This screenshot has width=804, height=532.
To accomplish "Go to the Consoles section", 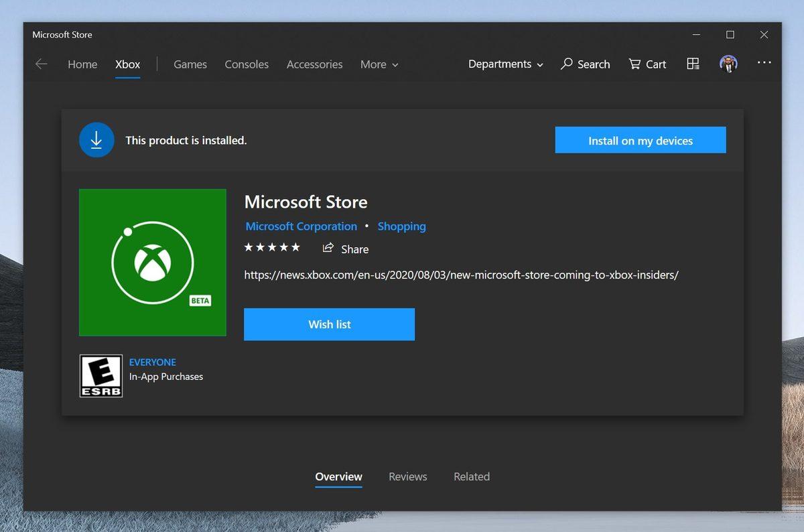I will pyautogui.click(x=246, y=64).
